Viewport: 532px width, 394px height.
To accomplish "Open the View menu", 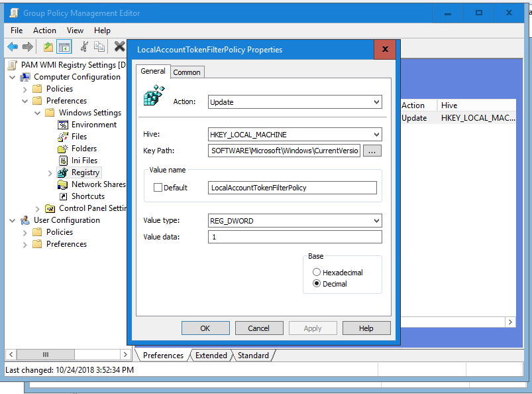I will coord(75,31).
